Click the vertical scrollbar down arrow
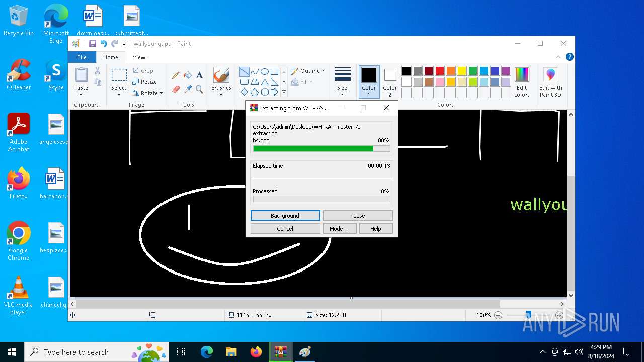 point(571,296)
